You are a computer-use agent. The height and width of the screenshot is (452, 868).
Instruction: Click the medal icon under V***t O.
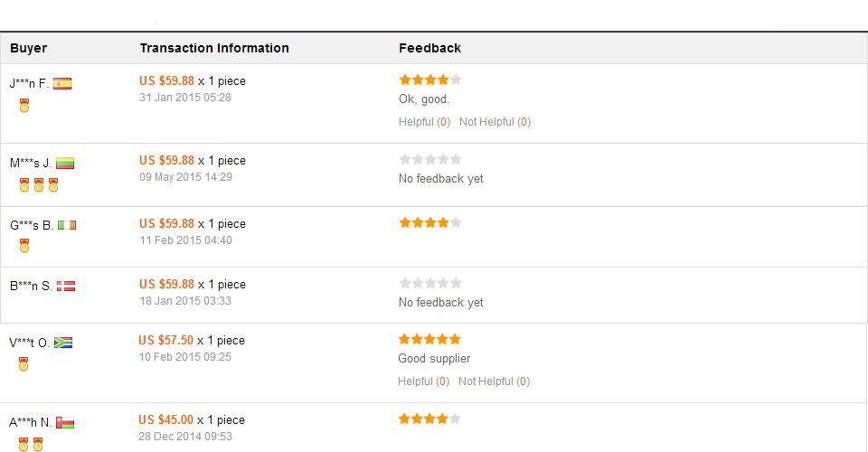(24, 364)
